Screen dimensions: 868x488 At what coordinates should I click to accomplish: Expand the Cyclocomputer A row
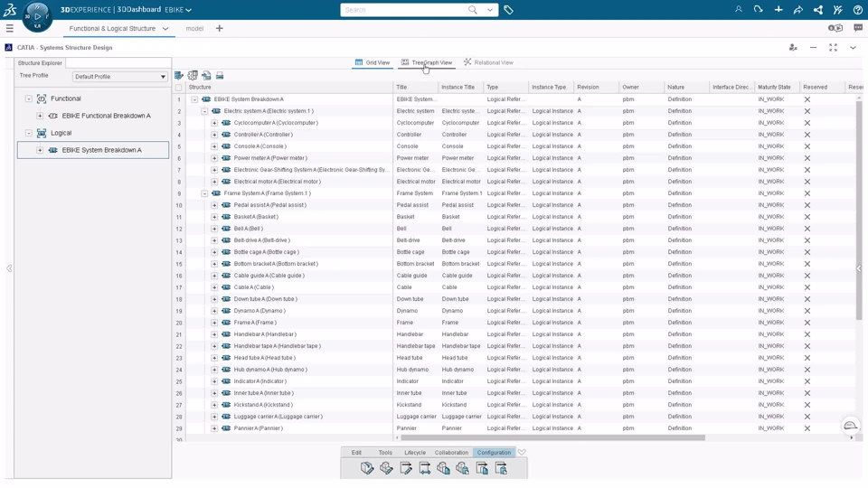pos(214,123)
